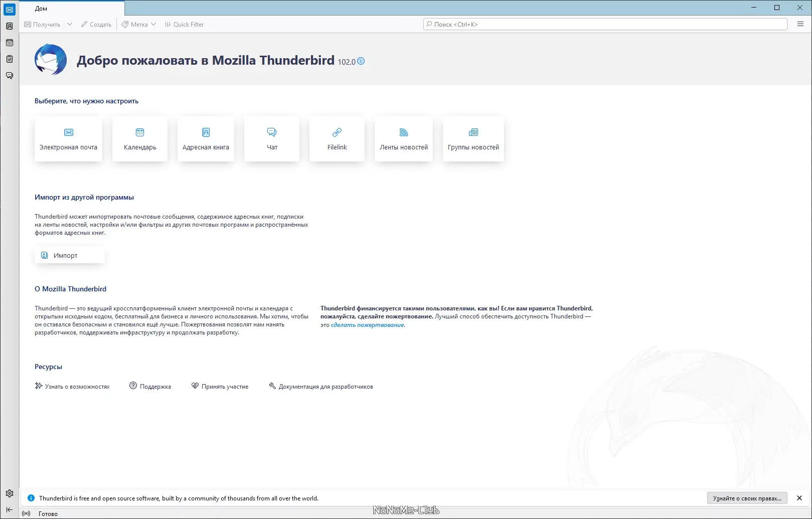Viewport: 812px width, 519px height.
Task: Open the Chat space icon
Action: point(10,76)
